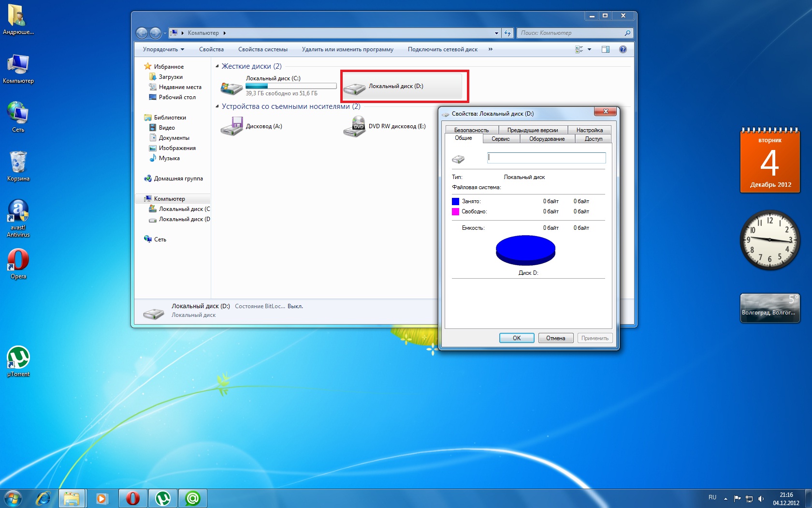
Task: Select the DVD RW drive (E:) icon
Action: [354, 127]
